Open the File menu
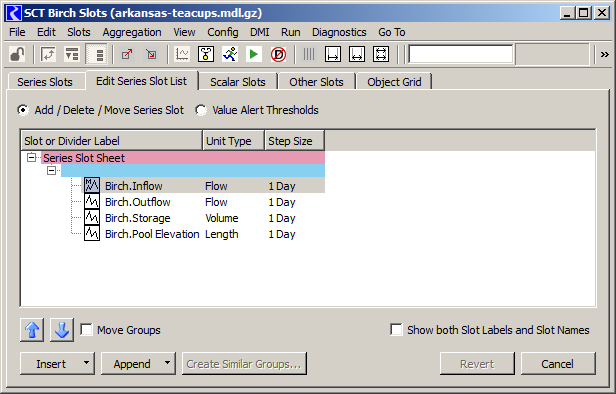The width and height of the screenshot is (616, 394). 17,32
